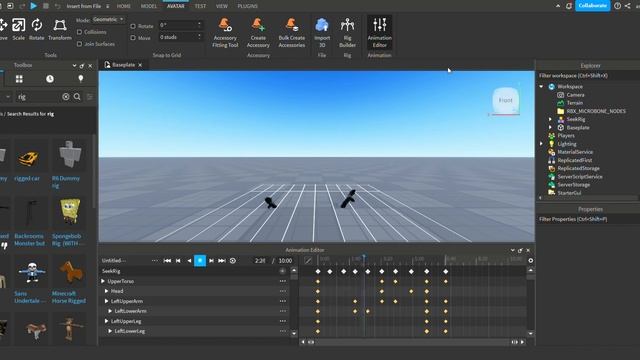This screenshot has height=360, width=640.
Task: Clear the Toolbox search text
Action: [66, 97]
